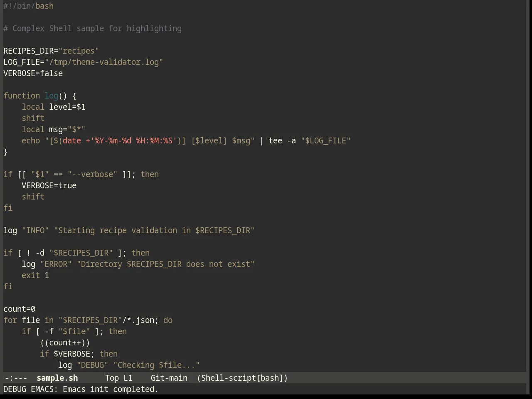Click the Top L1 position indicator
532x399 pixels.
[x=118, y=378]
